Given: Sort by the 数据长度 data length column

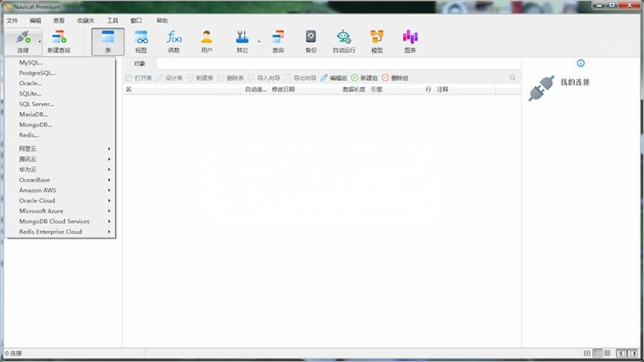Looking at the screenshot, I should click(x=351, y=89).
